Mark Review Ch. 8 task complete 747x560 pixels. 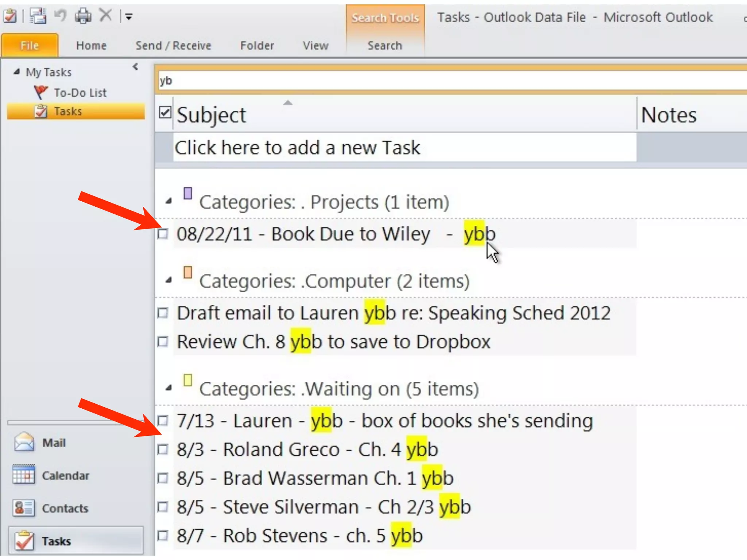163,342
